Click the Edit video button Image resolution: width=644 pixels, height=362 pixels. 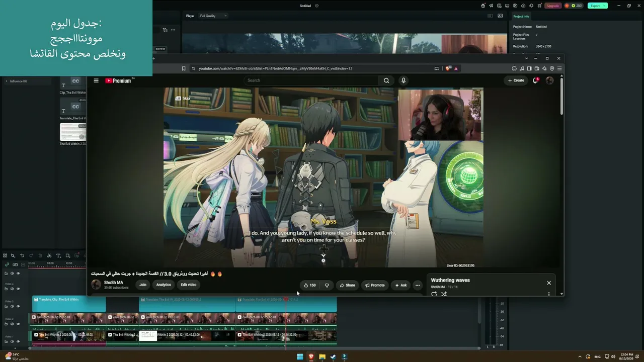point(189,285)
